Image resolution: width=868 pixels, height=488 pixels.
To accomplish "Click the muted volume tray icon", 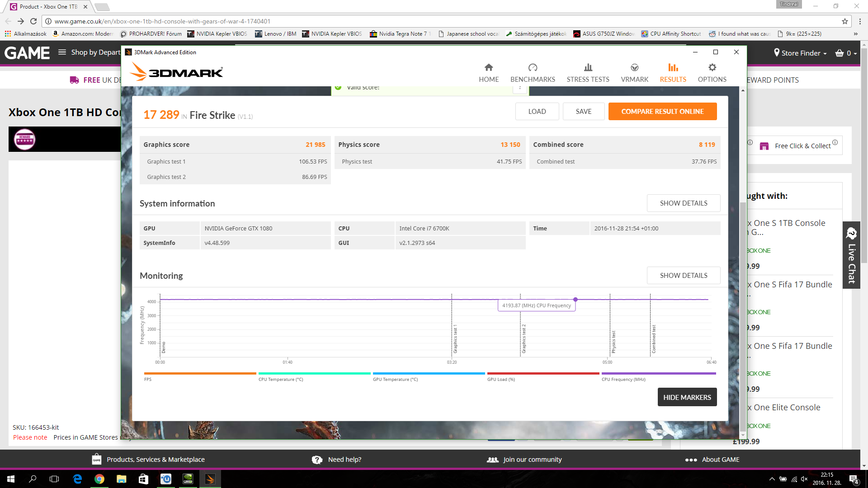I will point(805,479).
